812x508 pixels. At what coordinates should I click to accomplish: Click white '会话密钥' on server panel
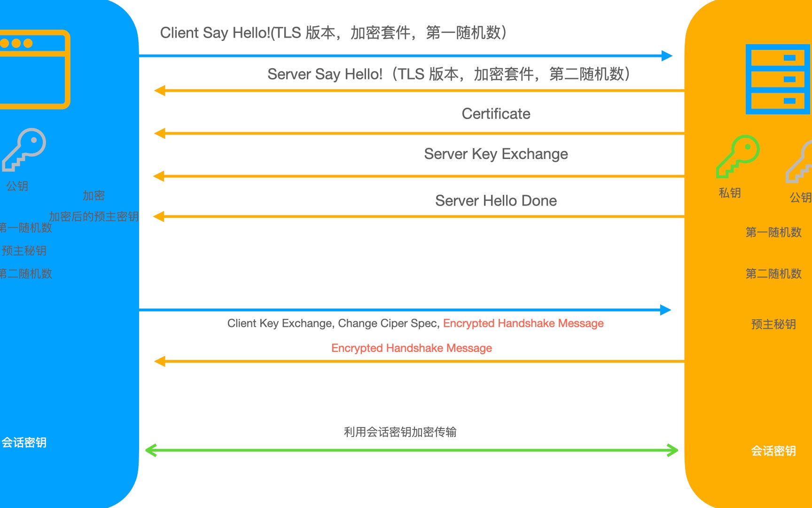pos(773,451)
